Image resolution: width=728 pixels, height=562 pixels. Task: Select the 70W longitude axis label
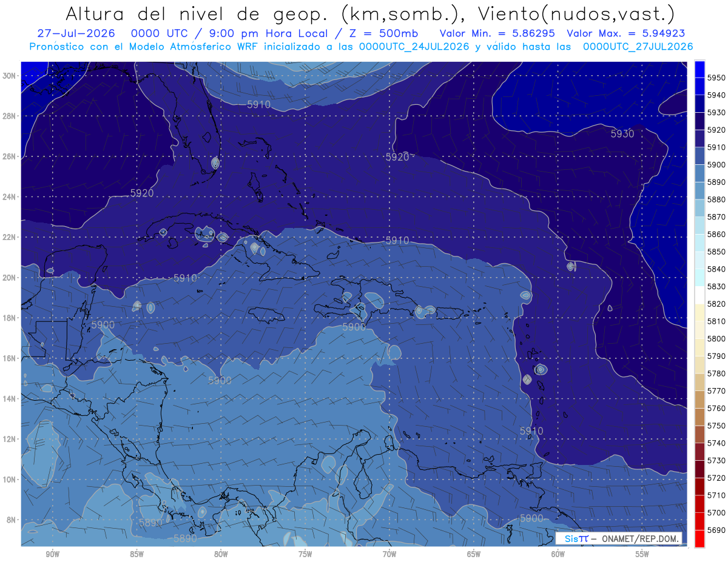(x=389, y=554)
